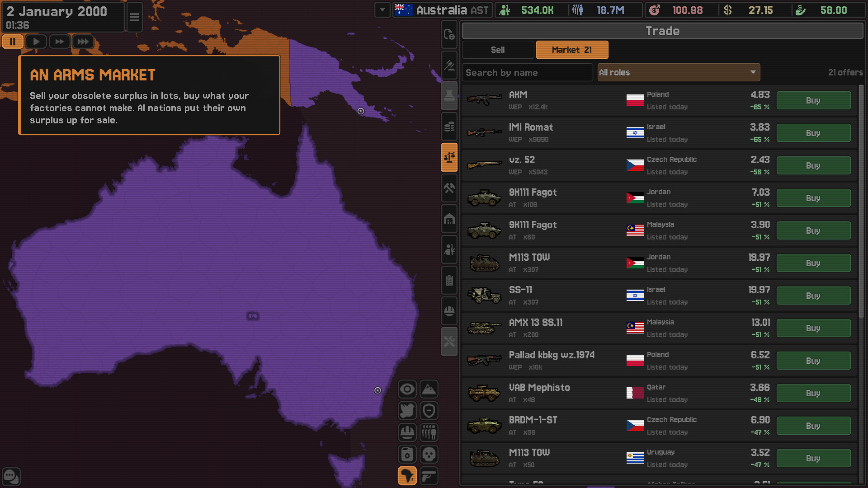Buy the BRDM-1-ST lot from Czech Republic
Viewport: 868px width, 488px height.
click(813, 426)
